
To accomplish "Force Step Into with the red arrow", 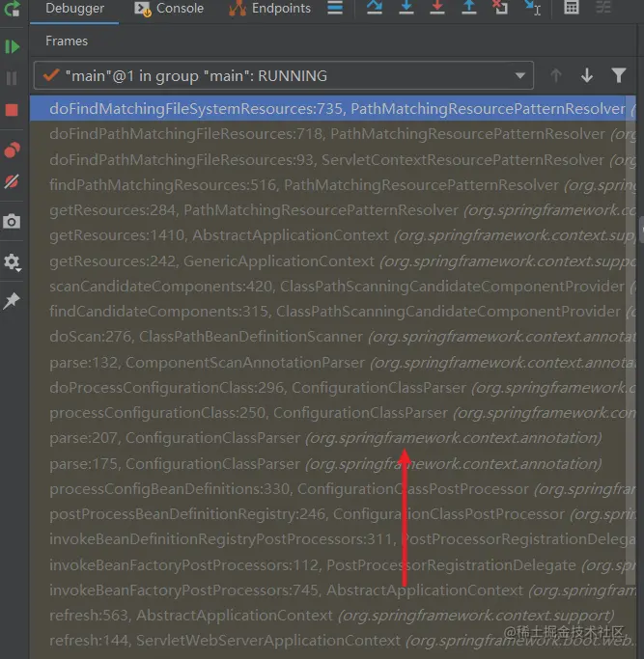I will pos(437,8).
